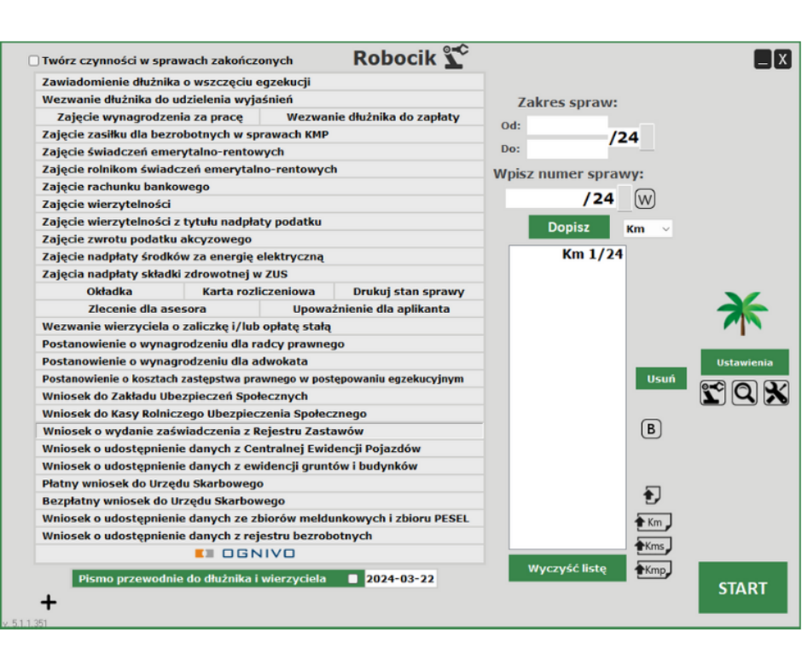The height and width of the screenshot is (672, 802).
Task: Open the wrench and screwdriver tools icon
Action: [x=776, y=393]
